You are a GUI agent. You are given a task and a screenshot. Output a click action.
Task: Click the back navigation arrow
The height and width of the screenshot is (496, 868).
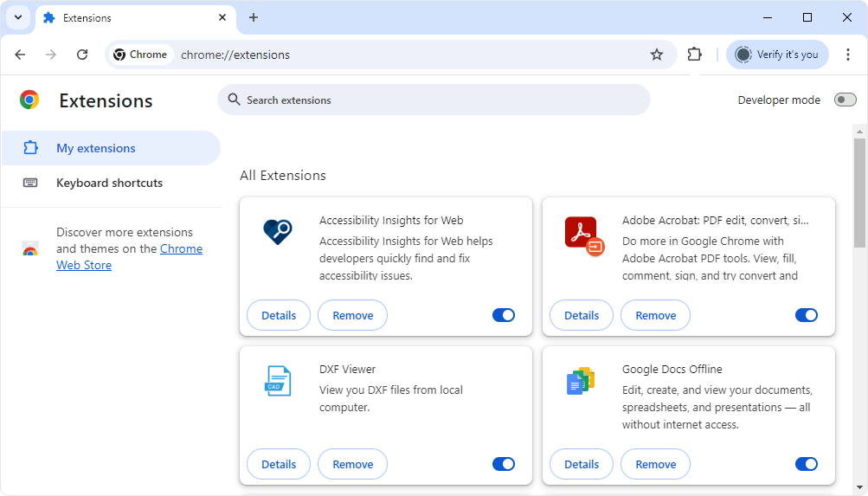tap(20, 55)
